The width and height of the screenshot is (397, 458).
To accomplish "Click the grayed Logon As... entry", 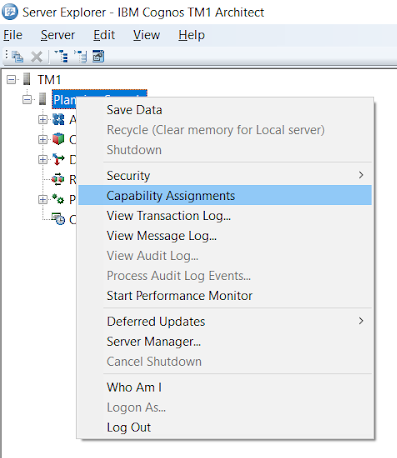I will coord(136,408).
